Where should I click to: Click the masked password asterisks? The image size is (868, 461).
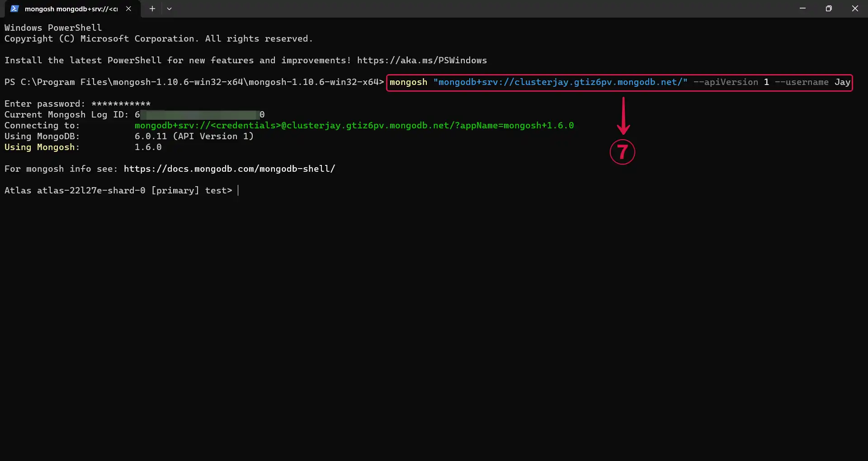pos(121,103)
